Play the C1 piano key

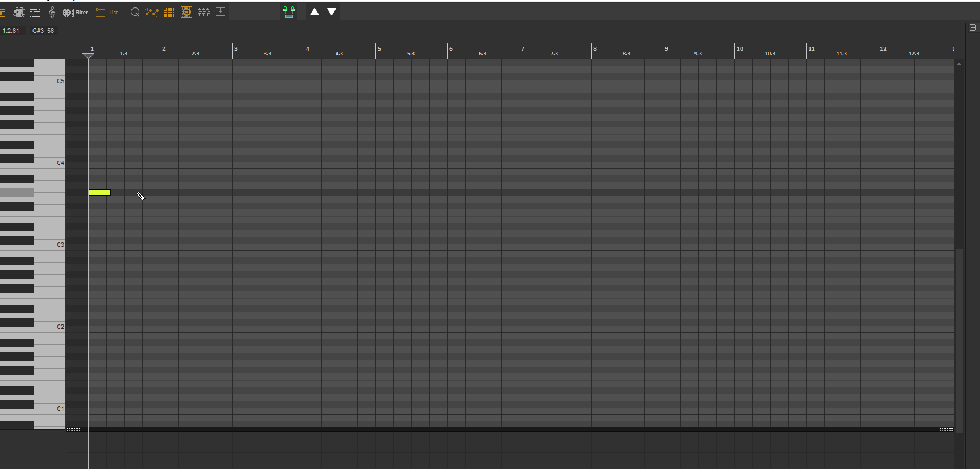click(x=50, y=409)
